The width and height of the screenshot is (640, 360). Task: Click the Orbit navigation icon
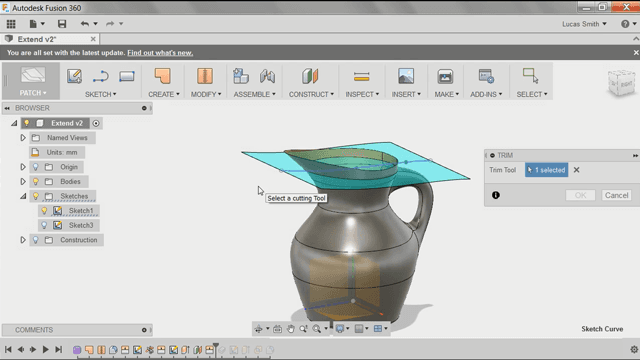pyautogui.click(x=258, y=329)
